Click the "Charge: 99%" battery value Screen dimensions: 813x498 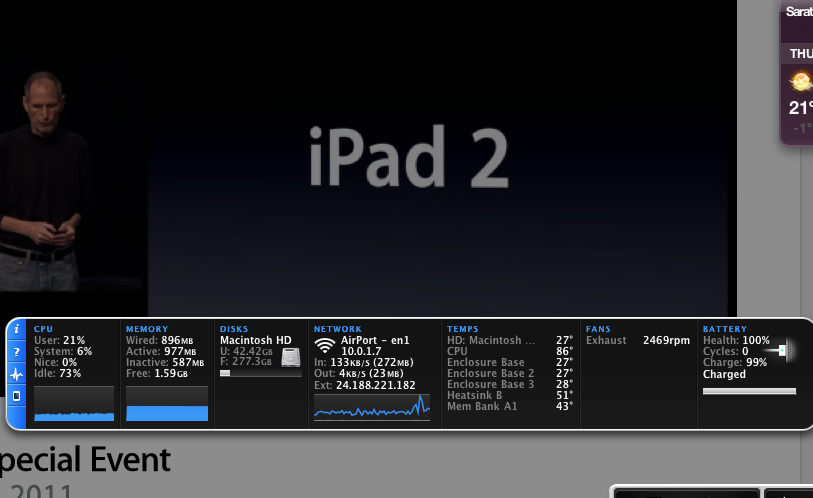tap(735, 362)
